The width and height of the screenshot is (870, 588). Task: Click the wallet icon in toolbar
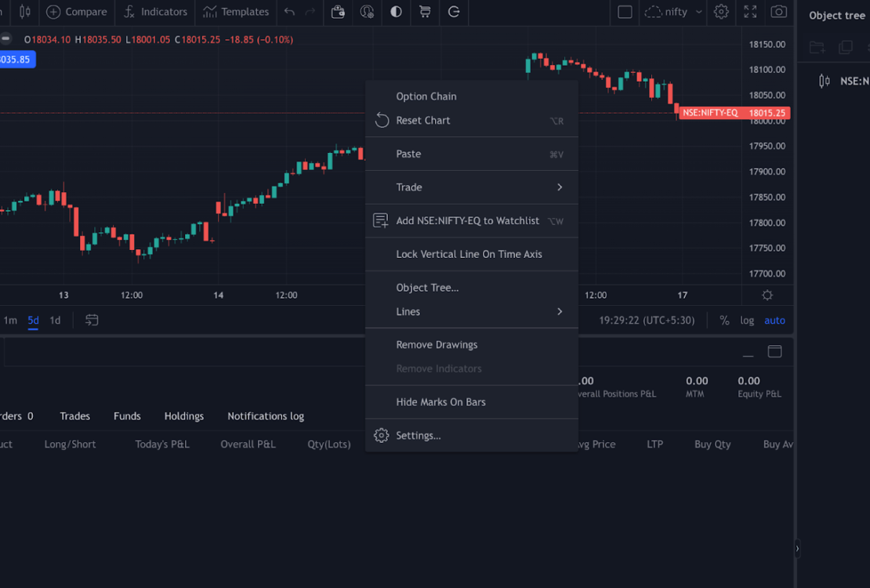click(338, 12)
